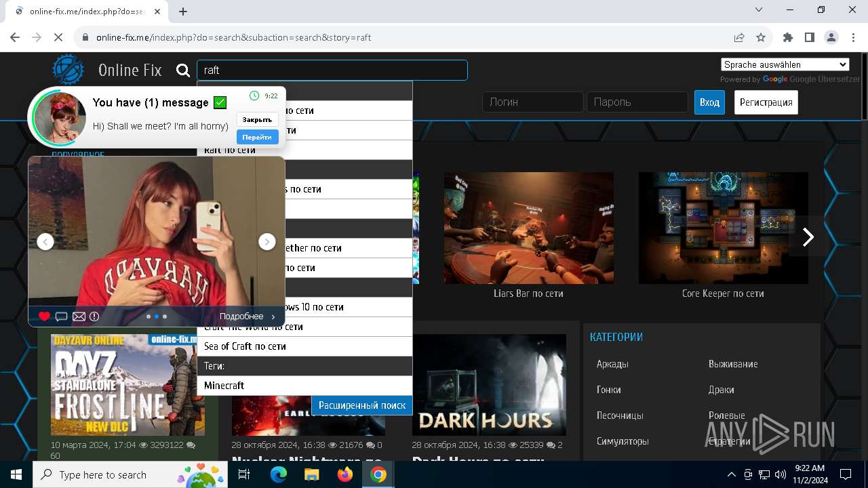Advance the games carousel with right chevron
Screen dimensions: 868x488
click(x=808, y=237)
